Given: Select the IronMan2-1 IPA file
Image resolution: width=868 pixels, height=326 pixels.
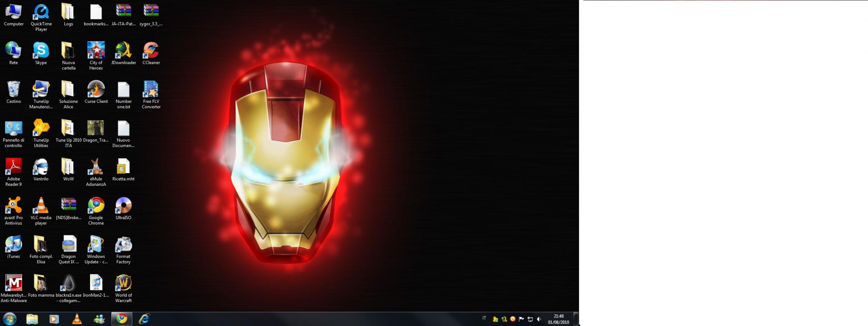Looking at the screenshot, I should tap(96, 287).
